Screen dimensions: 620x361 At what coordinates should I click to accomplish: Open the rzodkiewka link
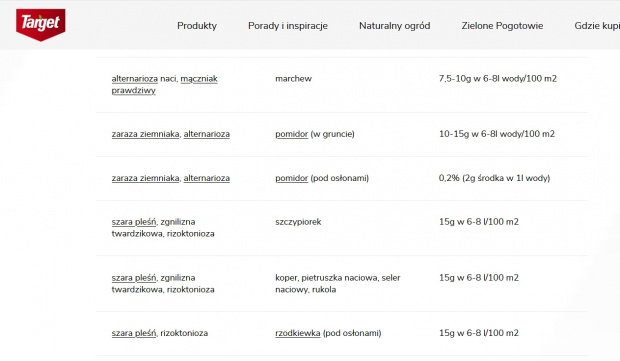(x=298, y=333)
